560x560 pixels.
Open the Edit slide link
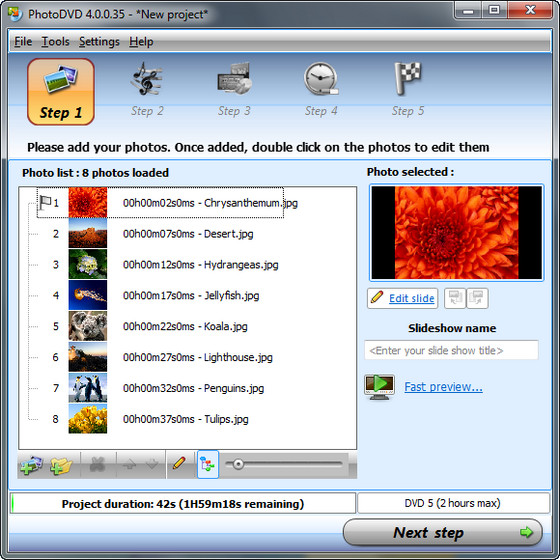click(x=411, y=298)
